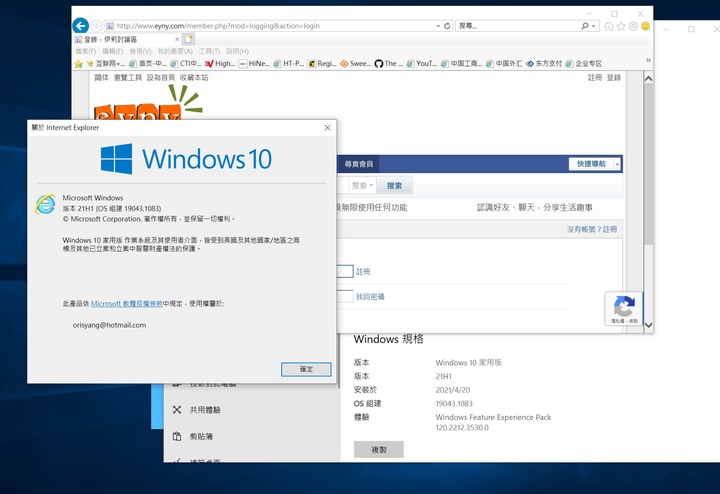This screenshot has height=494, width=720.
Task: Open the Swee favorite
Action: coord(356,64)
